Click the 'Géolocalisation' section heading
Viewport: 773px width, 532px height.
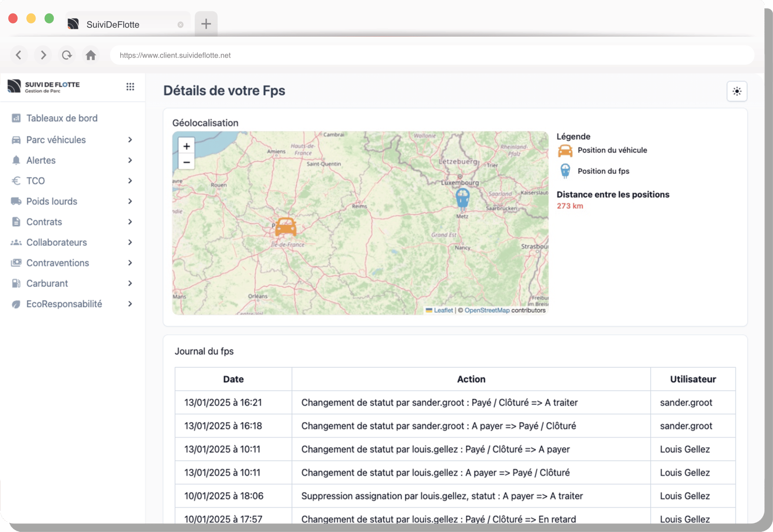(205, 123)
